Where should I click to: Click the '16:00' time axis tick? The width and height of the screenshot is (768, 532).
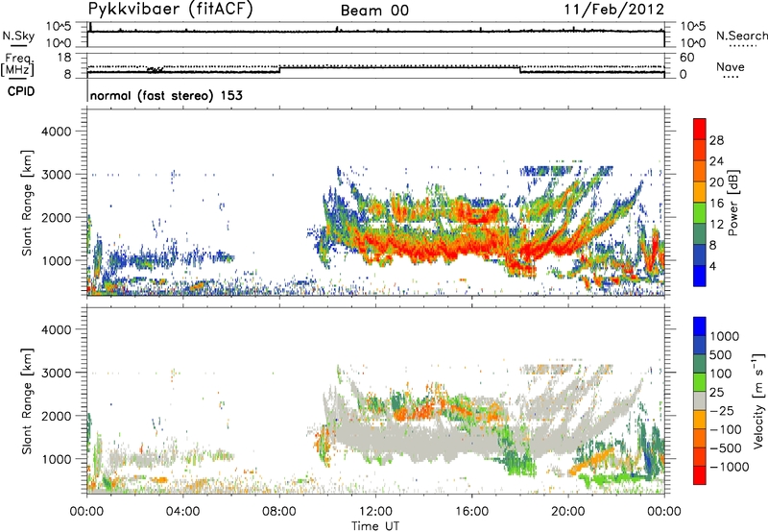coord(472,512)
